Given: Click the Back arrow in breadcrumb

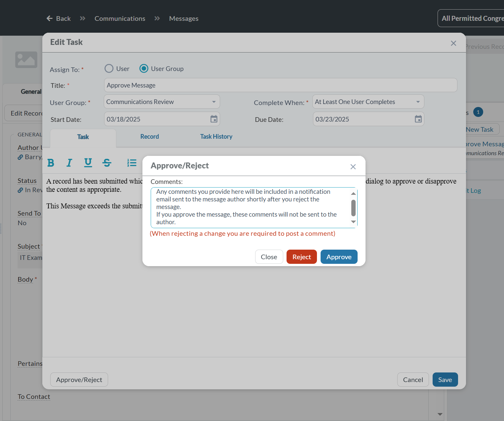Looking at the screenshot, I should tap(50, 18).
